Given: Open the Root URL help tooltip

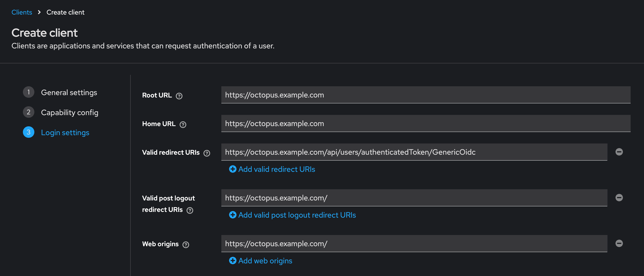Looking at the screenshot, I should coord(179,96).
